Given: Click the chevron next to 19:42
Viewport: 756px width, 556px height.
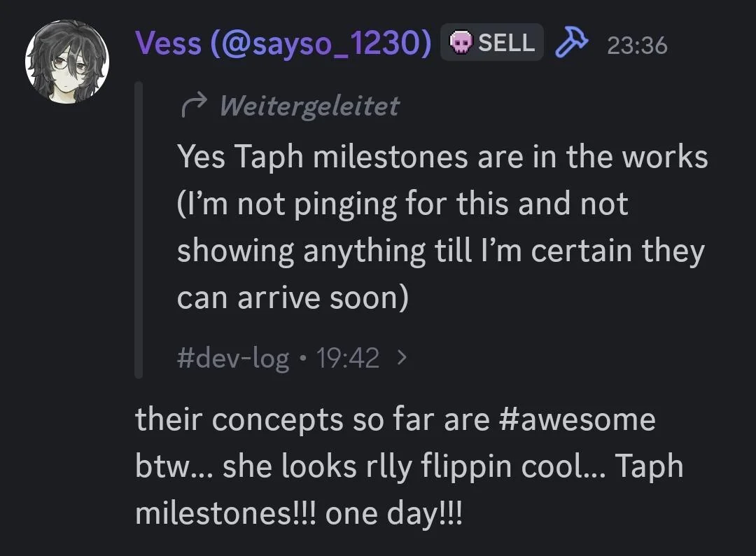Looking at the screenshot, I should pos(401,359).
